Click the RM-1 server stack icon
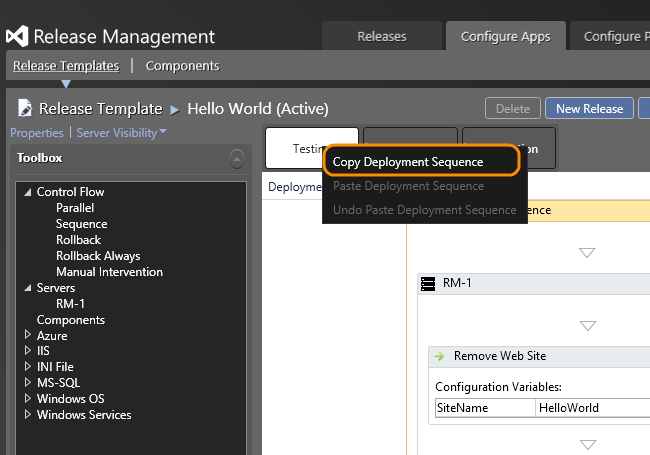The image size is (650, 455). 428,284
